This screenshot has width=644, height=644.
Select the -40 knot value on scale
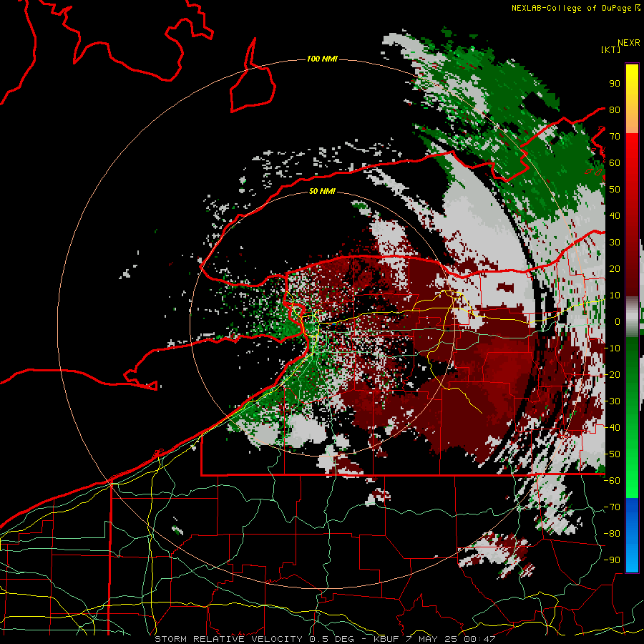pyautogui.click(x=612, y=428)
